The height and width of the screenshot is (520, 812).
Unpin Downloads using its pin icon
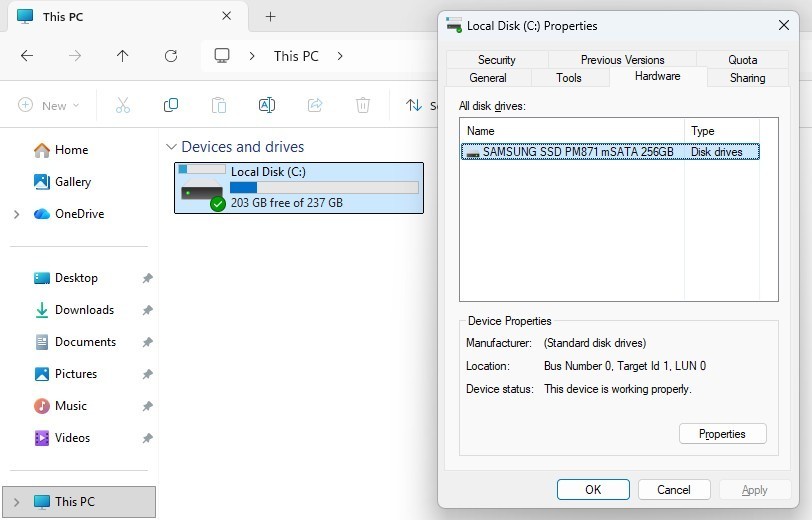pyautogui.click(x=148, y=310)
